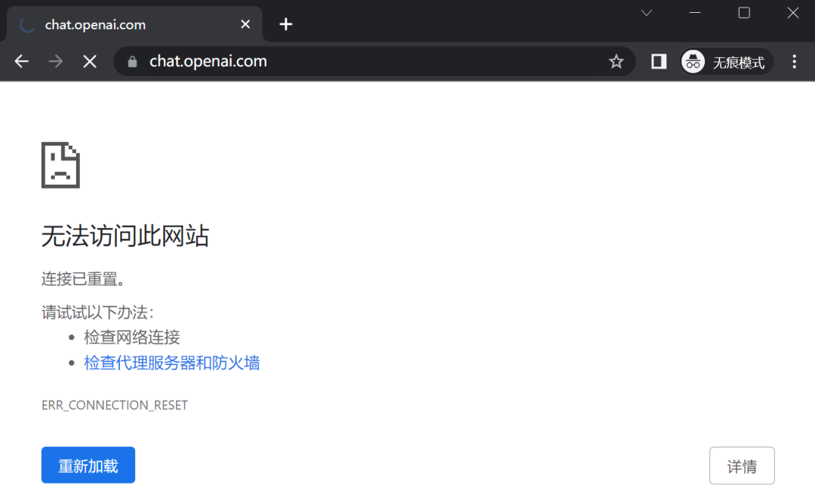Screen dimensions: 815x504
Task: Open a new tab with plus button
Action: [x=285, y=24]
